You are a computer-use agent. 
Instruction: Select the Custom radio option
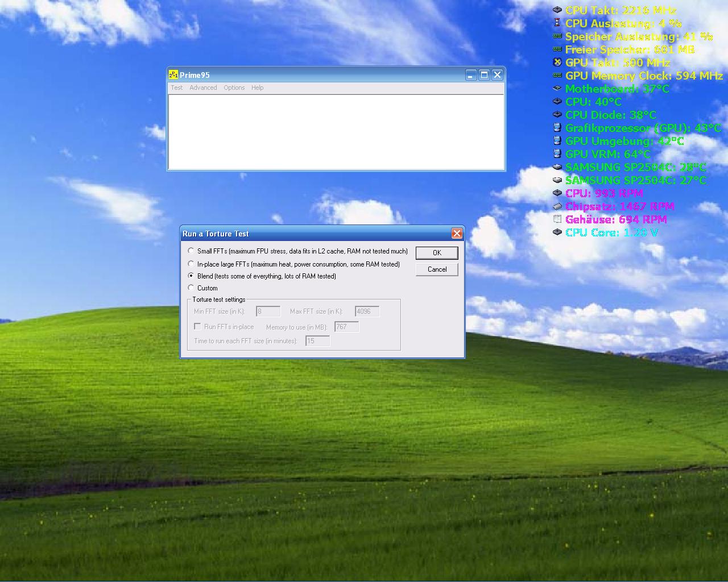tap(191, 288)
